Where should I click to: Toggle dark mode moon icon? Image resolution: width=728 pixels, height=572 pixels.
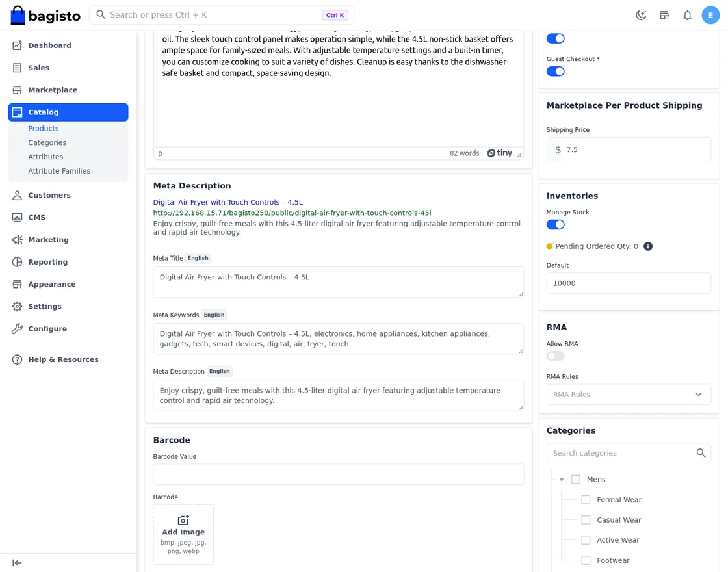pos(641,16)
